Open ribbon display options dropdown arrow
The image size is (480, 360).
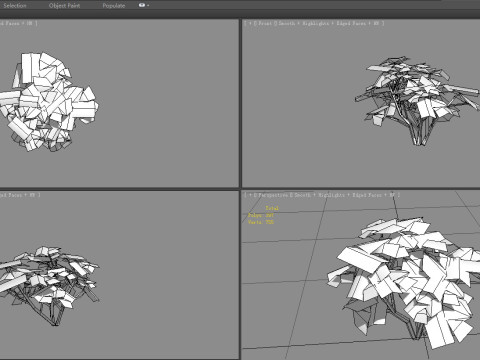coord(148,6)
